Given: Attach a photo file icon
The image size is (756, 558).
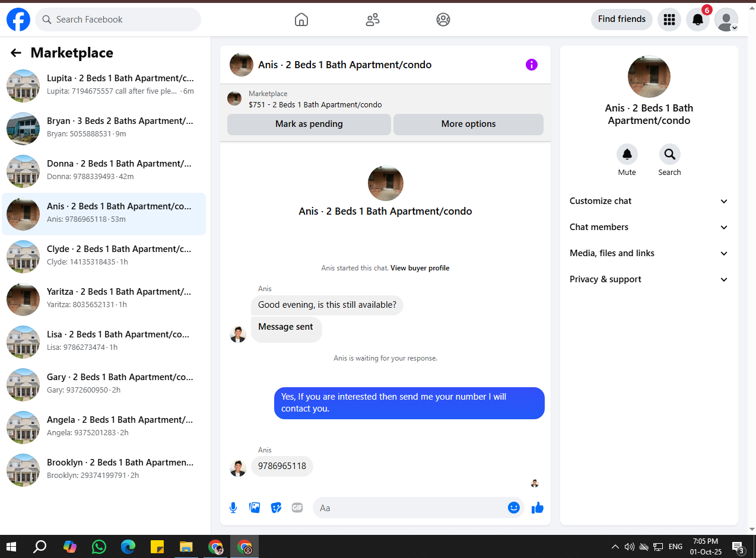Looking at the screenshot, I should (255, 508).
